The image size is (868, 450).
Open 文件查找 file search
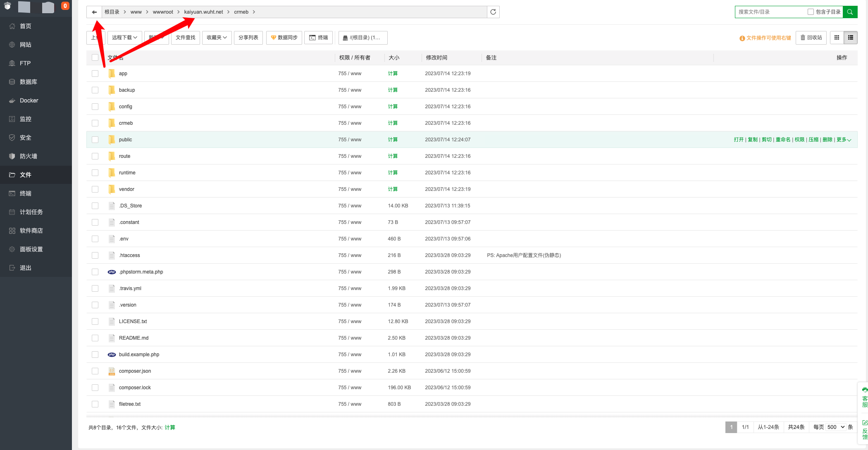click(186, 38)
